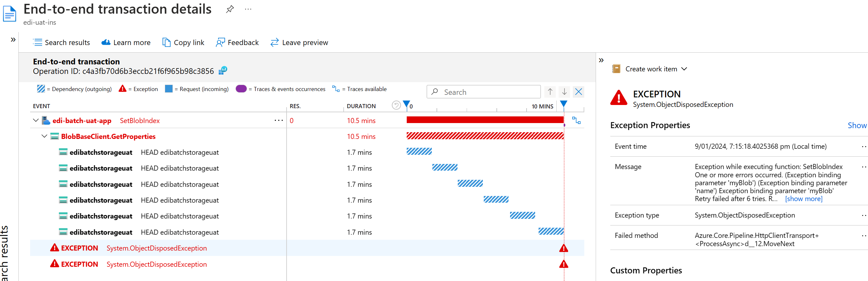Click Leave preview
The width and height of the screenshot is (868, 281).
pyautogui.click(x=299, y=42)
